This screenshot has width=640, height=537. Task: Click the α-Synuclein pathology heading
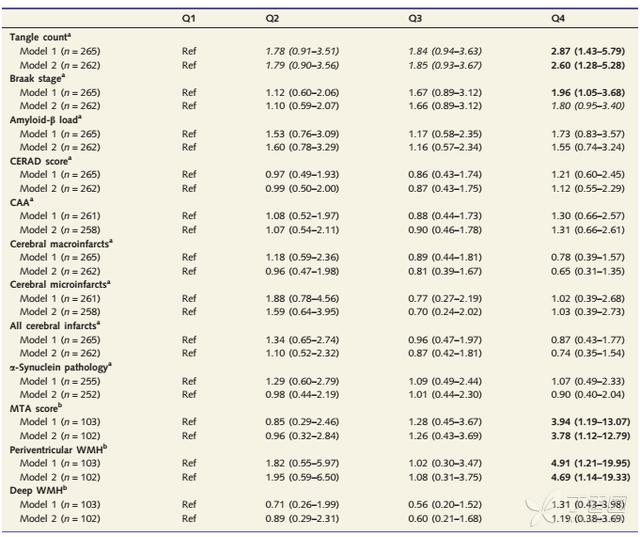60,367
